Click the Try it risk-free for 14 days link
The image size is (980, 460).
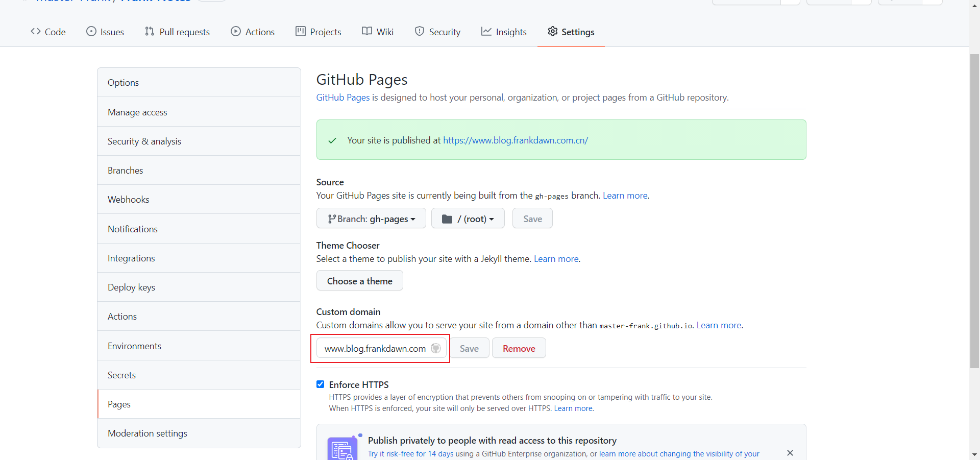click(410, 454)
